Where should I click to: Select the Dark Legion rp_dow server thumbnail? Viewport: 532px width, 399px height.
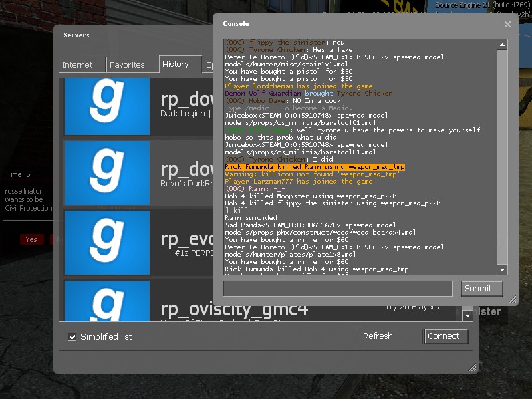(x=107, y=106)
